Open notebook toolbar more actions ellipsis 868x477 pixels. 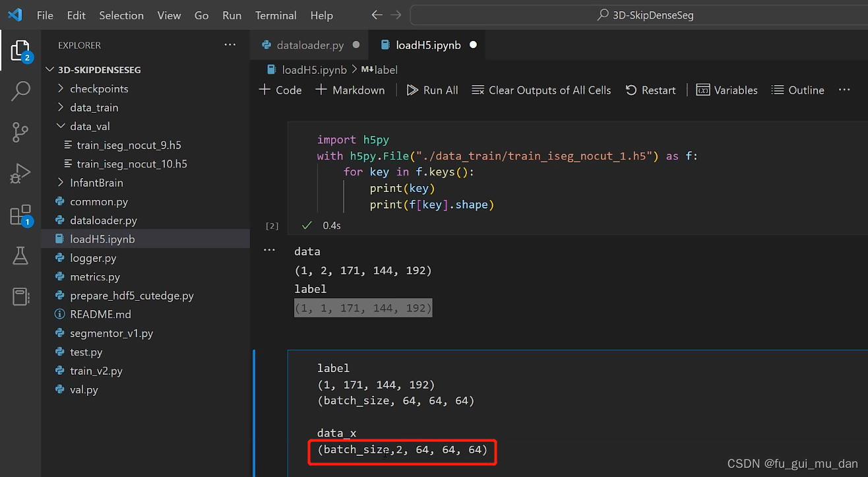tap(844, 90)
